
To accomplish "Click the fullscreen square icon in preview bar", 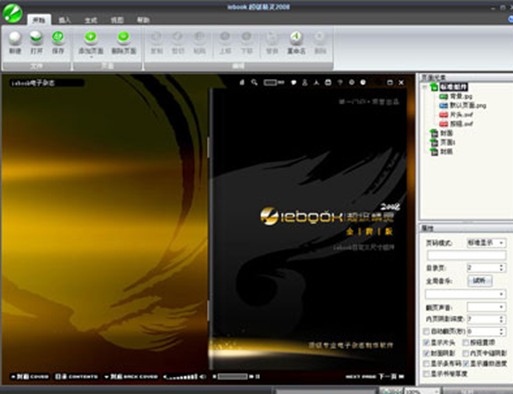I will (390, 82).
